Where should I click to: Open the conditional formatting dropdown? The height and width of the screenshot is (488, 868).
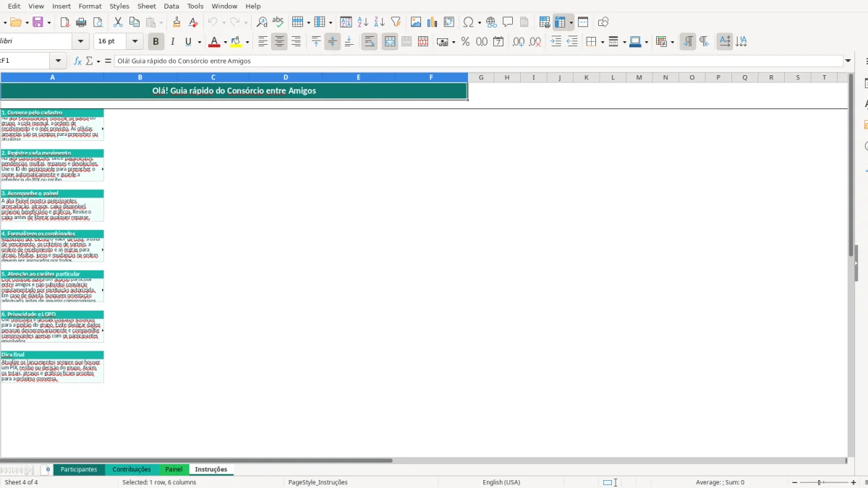tap(672, 42)
